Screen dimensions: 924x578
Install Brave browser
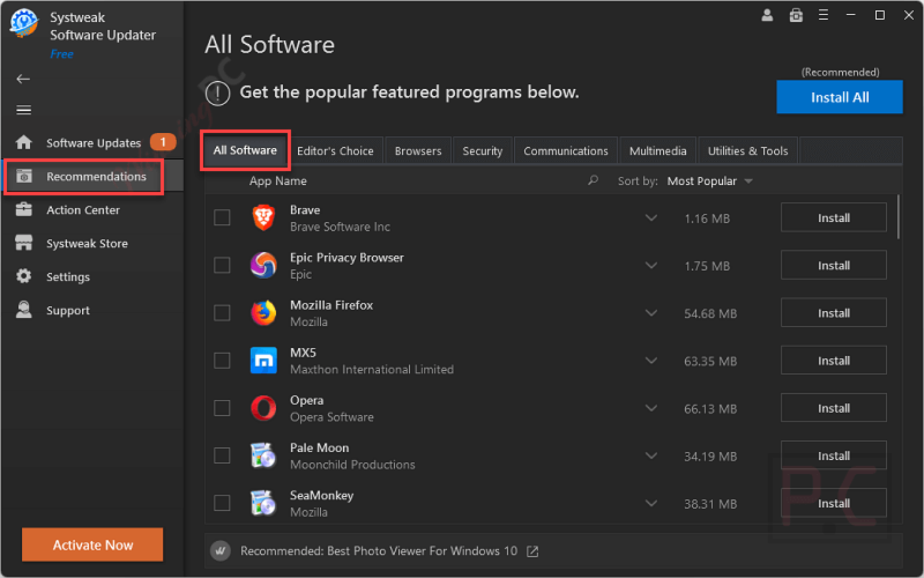[834, 218]
